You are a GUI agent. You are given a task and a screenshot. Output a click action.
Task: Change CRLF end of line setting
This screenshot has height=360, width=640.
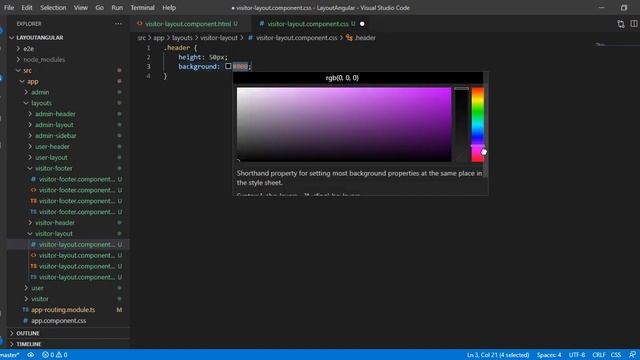[x=599, y=355]
